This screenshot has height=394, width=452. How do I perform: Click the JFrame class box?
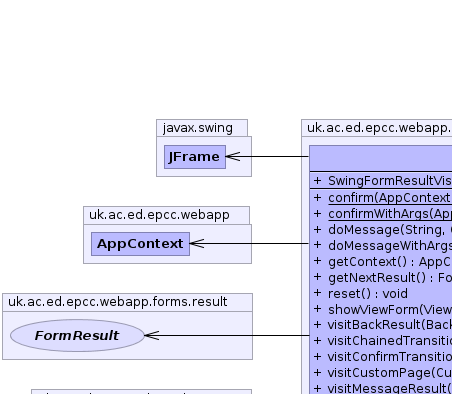pyautogui.click(x=195, y=157)
